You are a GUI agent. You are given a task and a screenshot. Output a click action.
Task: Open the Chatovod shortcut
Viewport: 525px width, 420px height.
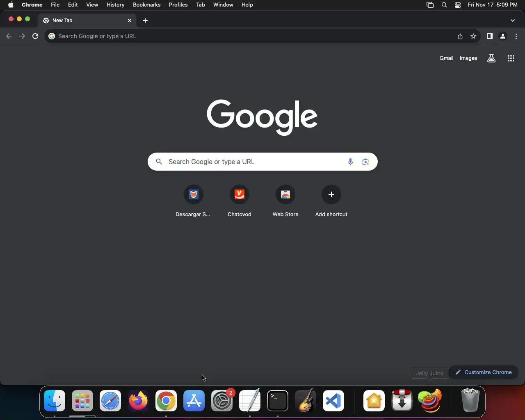(240, 201)
